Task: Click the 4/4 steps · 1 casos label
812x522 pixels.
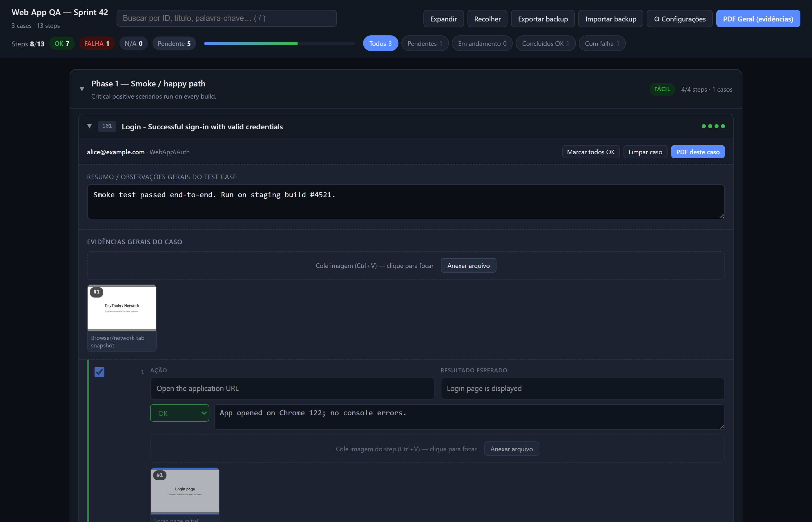Action: [x=707, y=90]
